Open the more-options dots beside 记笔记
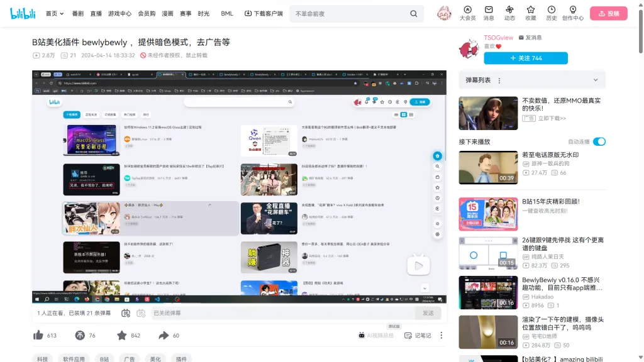This screenshot has height=362, width=644. pyautogui.click(x=441, y=336)
